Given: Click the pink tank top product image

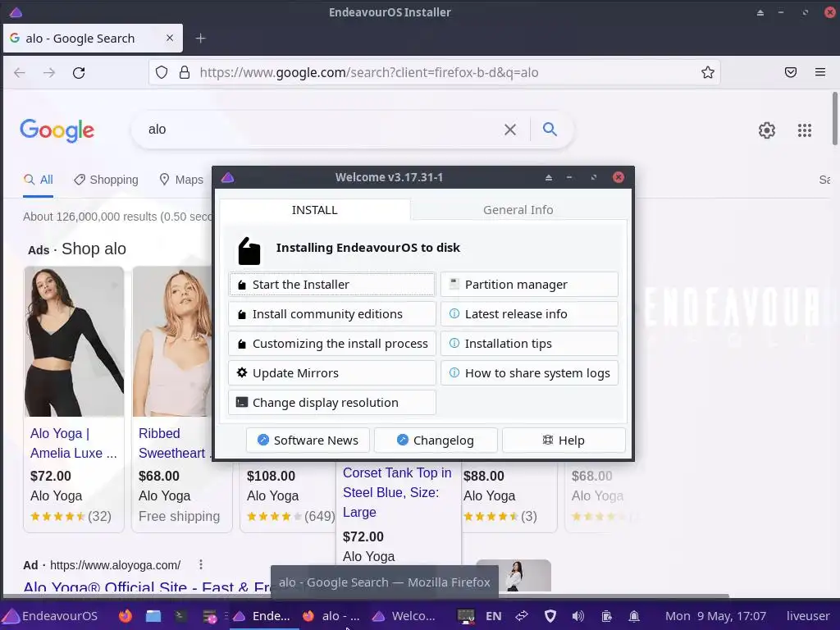Looking at the screenshot, I should coord(172,342).
